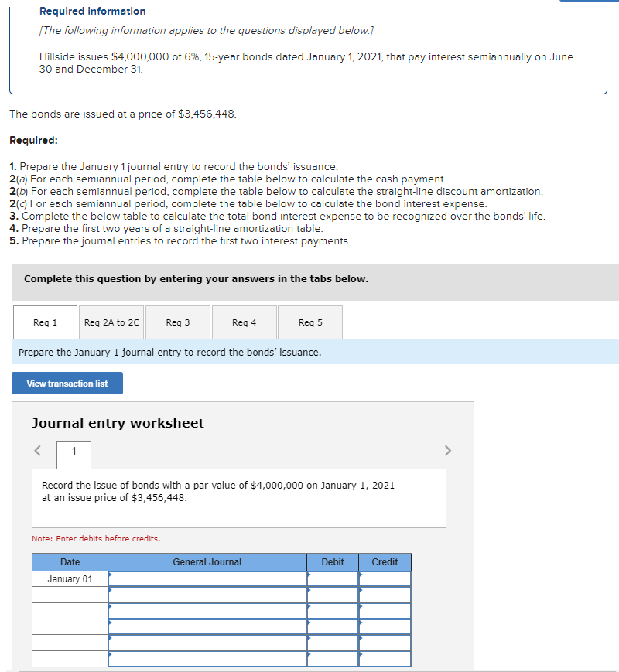This screenshot has width=619, height=672.
Task: Click second row Credit cell
Action: pos(385,595)
